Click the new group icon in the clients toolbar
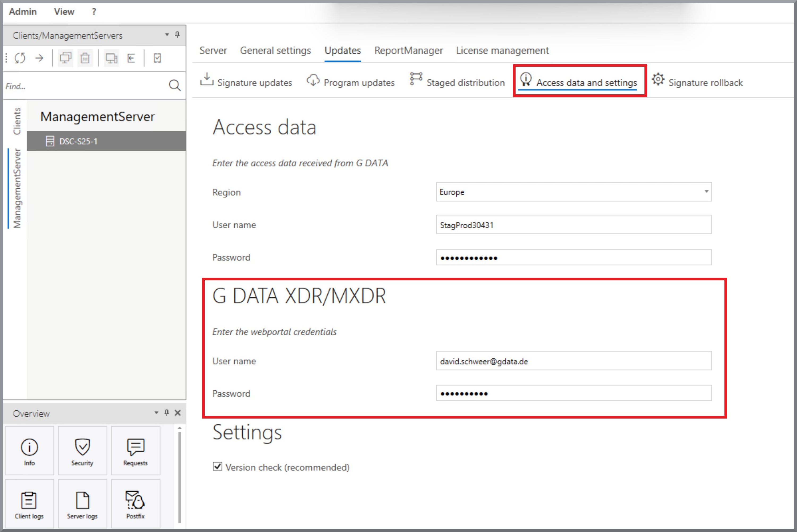The image size is (797, 532). coord(65,58)
